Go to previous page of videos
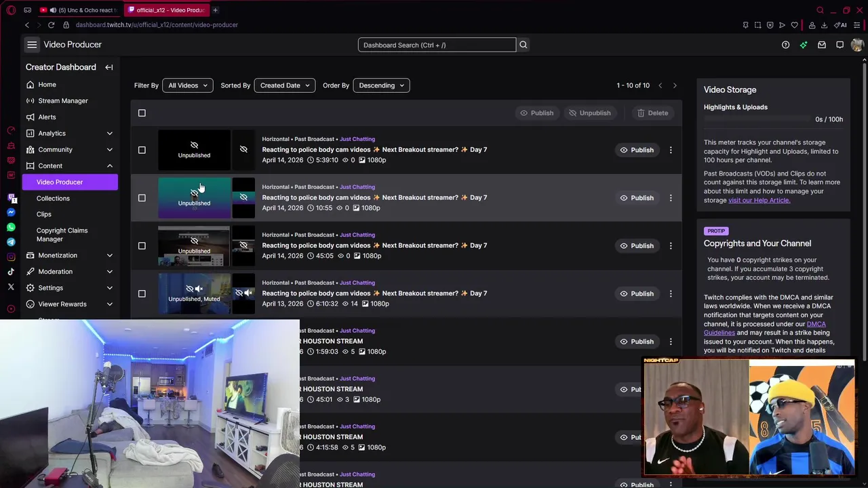Image resolution: width=868 pixels, height=488 pixels. pos(660,85)
